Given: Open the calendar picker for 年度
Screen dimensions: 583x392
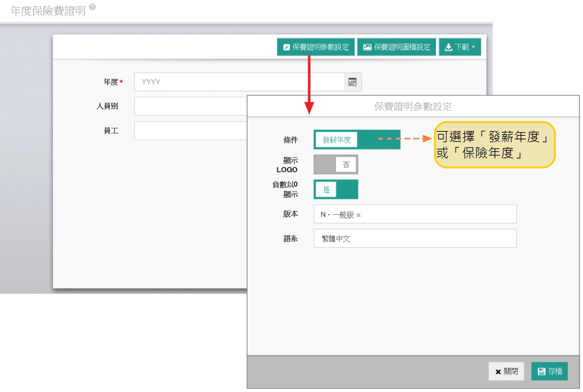Looking at the screenshot, I should 352,82.
